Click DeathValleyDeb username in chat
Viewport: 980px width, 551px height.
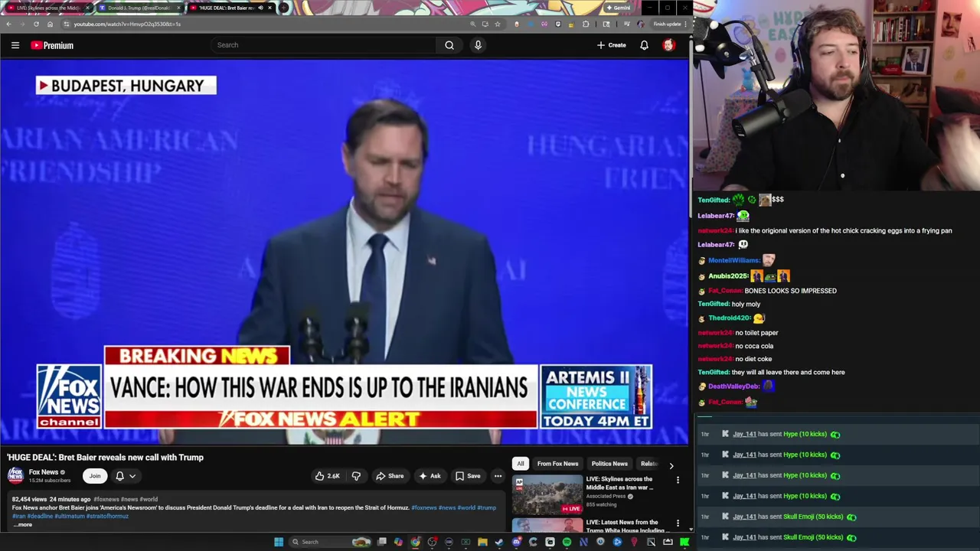tap(733, 386)
